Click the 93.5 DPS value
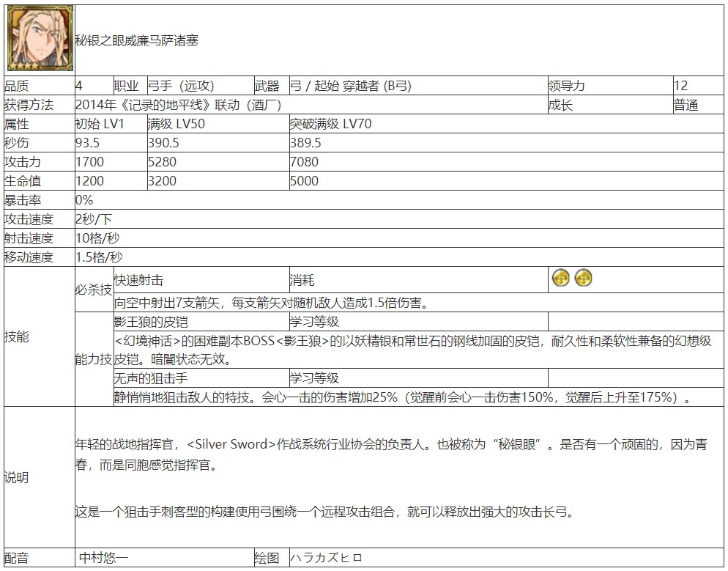 pyautogui.click(x=88, y=143)
